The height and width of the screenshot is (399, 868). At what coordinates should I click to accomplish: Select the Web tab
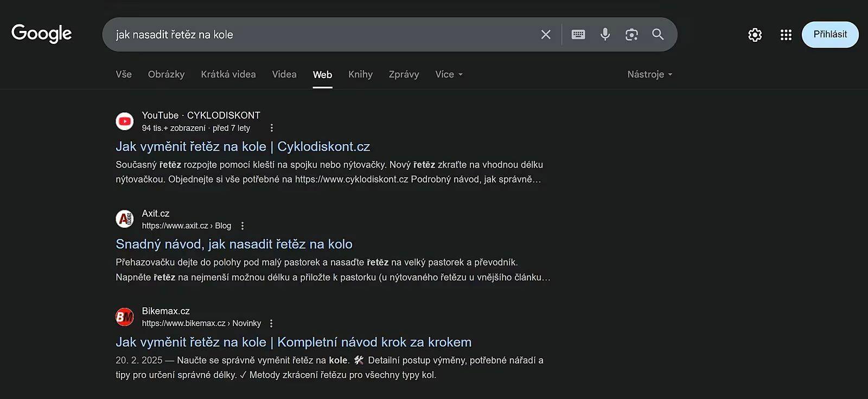click(322, 75)
